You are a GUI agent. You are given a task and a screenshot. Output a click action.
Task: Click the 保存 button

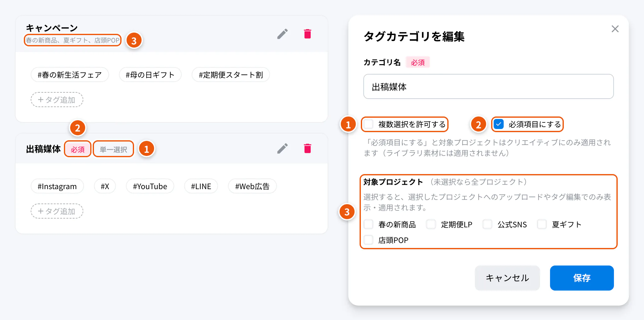[582, 278]
